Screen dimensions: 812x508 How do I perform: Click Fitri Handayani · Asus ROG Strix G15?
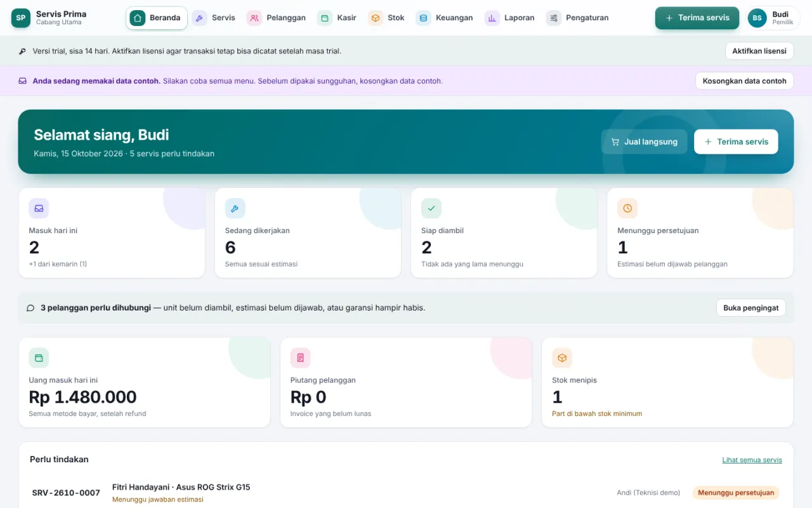(x=181, y=487)
